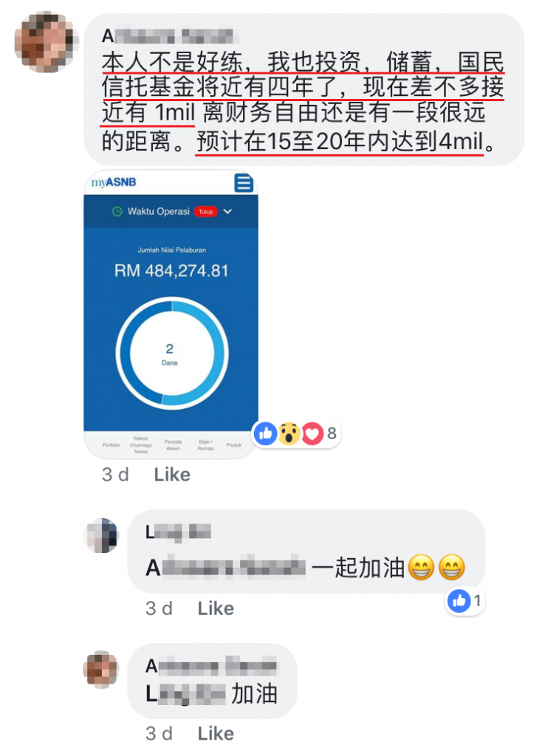Image resolution: width=545 pixels, height=756 pixels.
Task: Click the red Tutup status badge
Action: 206,212
